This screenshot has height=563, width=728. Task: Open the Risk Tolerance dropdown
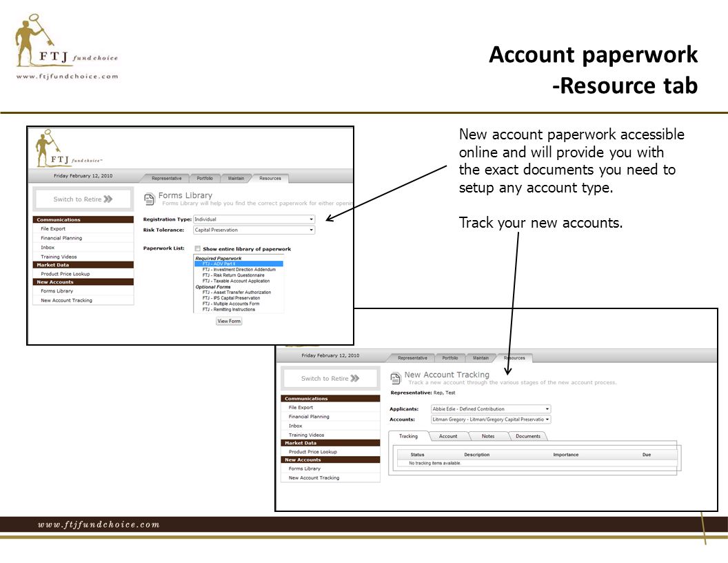click(x=254, y=230)
